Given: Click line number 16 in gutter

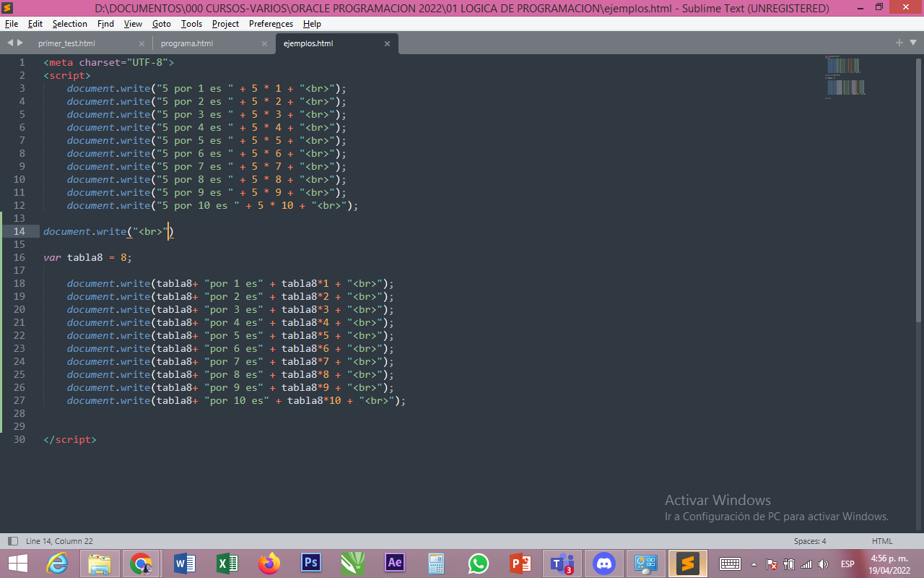Looking at the screenshot, I should [19, 257].
